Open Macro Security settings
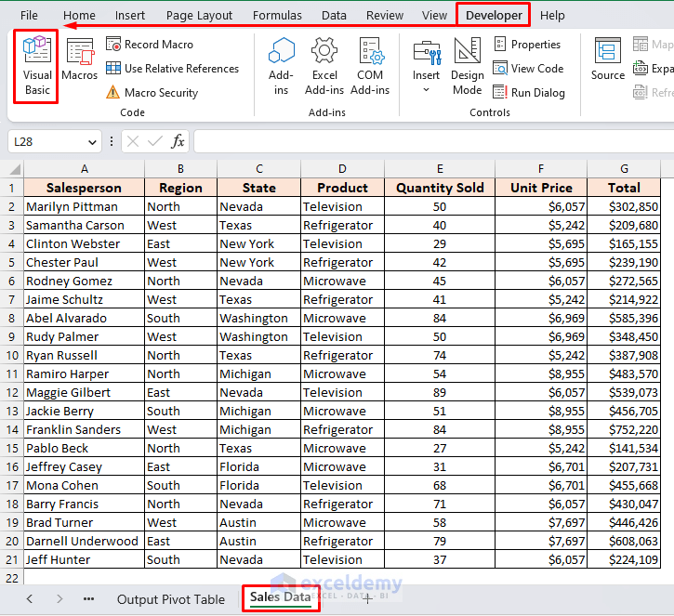Image resolution: width=674 pixels, height=616 pixels. coord(152,92)
